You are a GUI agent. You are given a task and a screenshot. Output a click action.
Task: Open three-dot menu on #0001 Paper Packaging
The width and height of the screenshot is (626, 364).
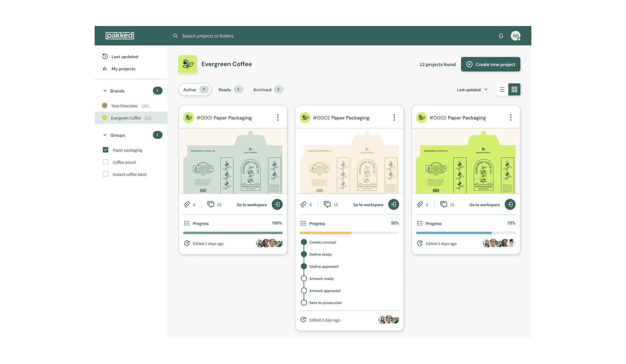pyautogui.click(x=278, y=118)
